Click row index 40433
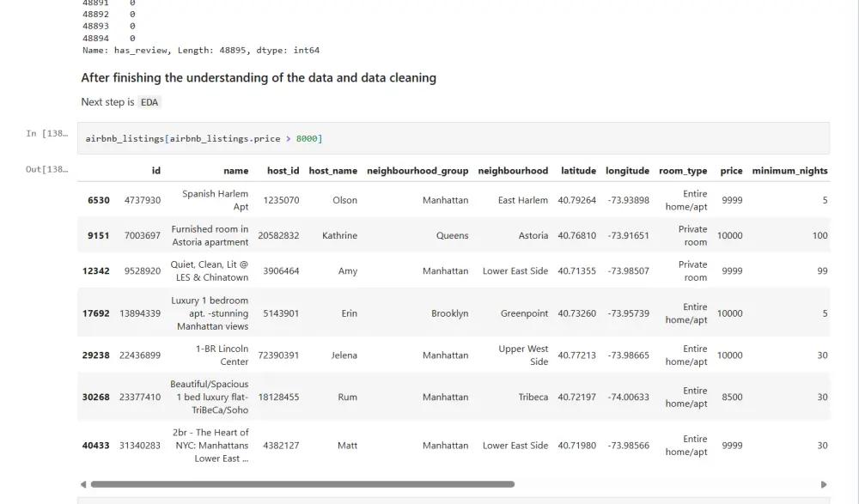 pos(96,446)
